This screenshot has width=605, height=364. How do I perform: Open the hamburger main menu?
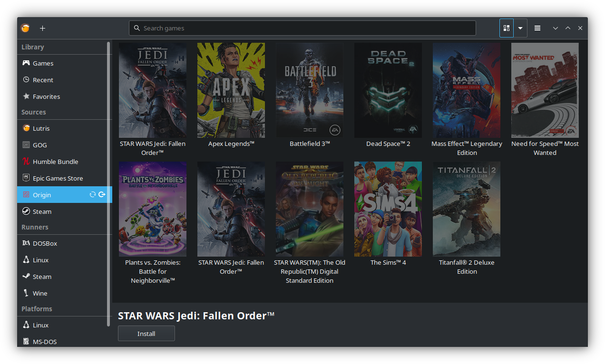(537, 28)
